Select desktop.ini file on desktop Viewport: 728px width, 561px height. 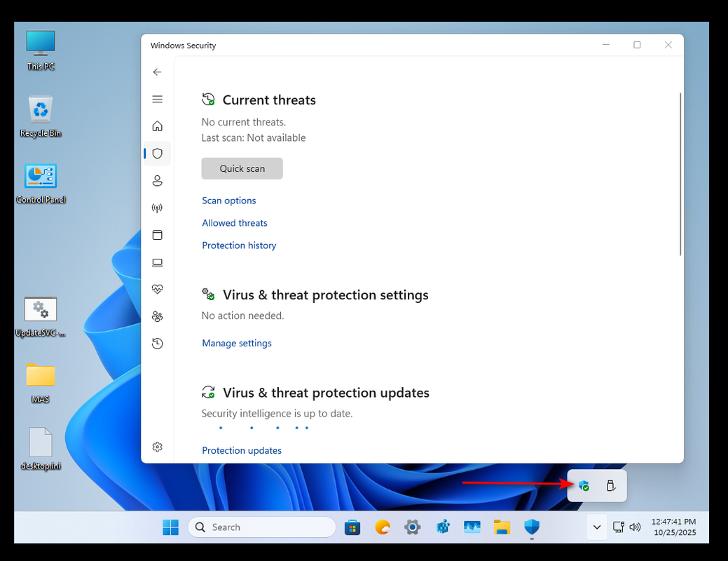tap(41, 449)
